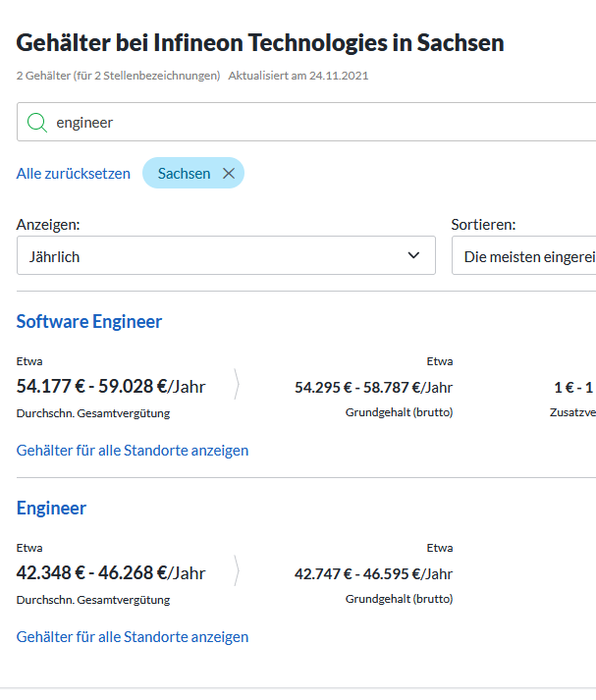
Task: Click the 42.348 € - 46.268 € total compensation
Action: (111, 572)
